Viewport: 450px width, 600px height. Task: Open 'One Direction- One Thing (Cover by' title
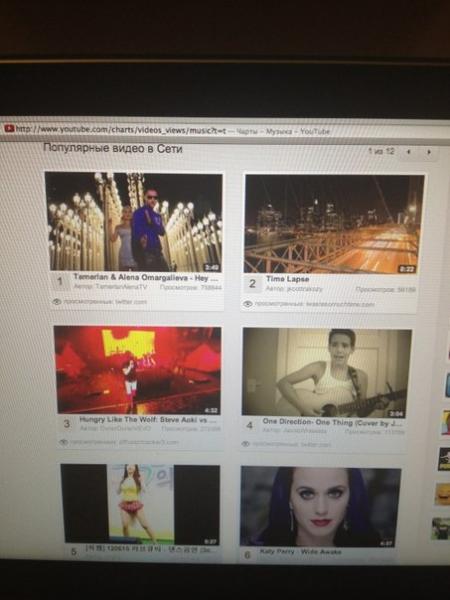331,422
